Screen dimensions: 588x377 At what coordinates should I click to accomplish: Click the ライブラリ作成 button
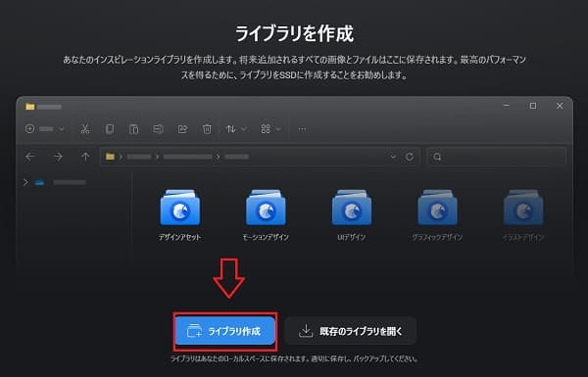(x=225, y=331)
